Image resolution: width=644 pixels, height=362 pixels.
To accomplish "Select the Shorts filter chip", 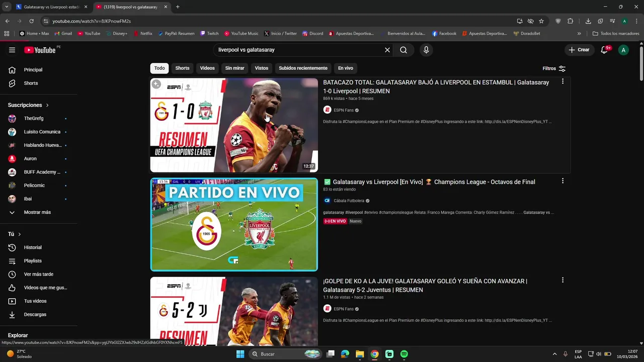I will coord(182,68).
